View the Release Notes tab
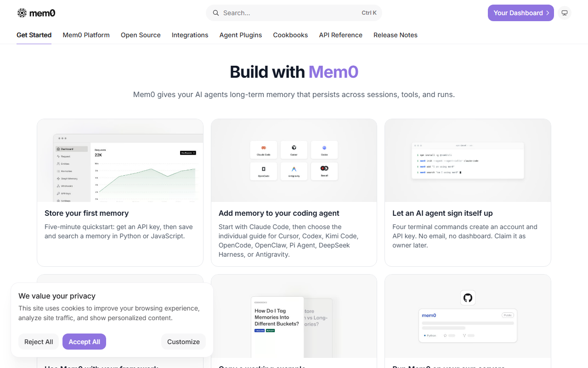The image size is (588, 368). tap(396, 35)
